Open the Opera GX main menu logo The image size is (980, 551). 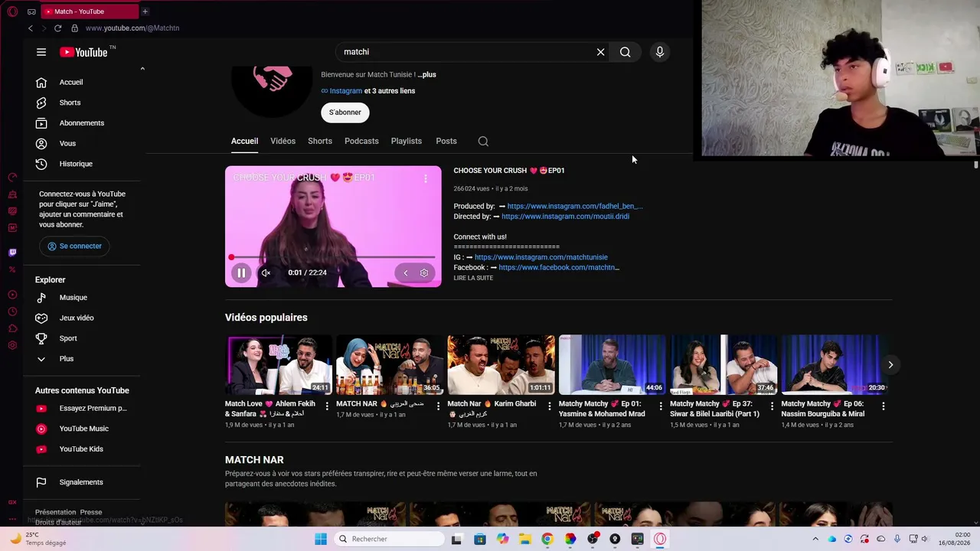pos(12,11)
